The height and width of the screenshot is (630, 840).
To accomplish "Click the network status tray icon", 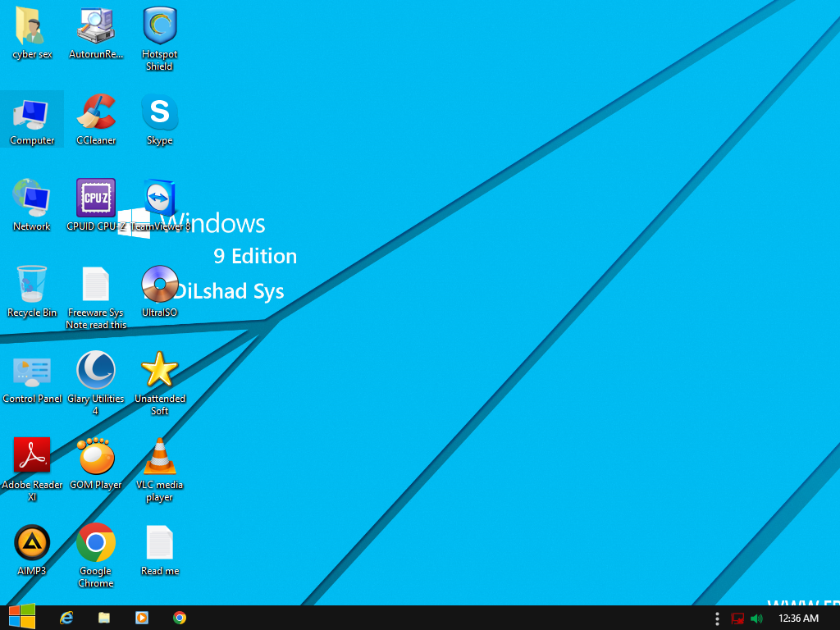I will tap(737, 619).
